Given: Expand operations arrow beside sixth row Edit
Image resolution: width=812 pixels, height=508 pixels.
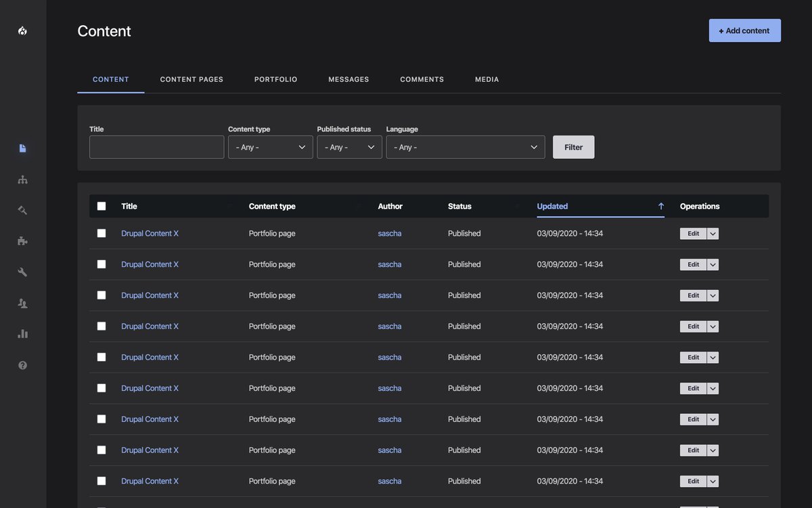Looking at the screenshot, I should pyautogui.click(x=713, y=389).
